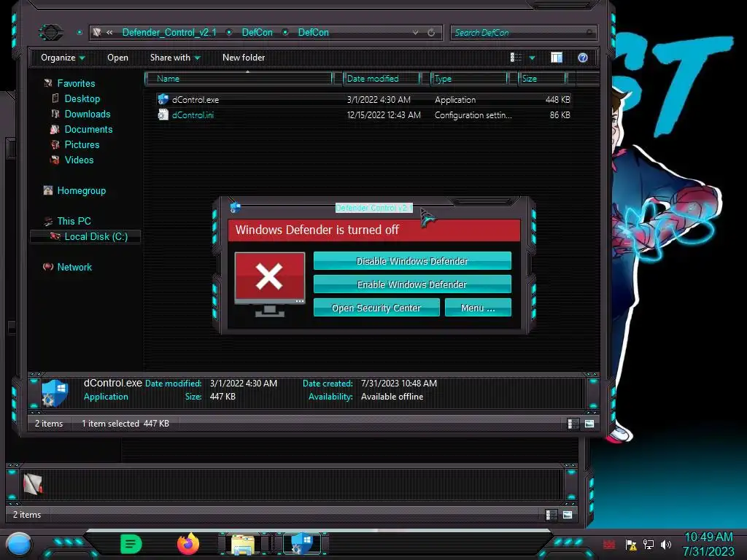747x560 pixels.
Task: Click the change view icon
Action: click(x=516, y=58)
